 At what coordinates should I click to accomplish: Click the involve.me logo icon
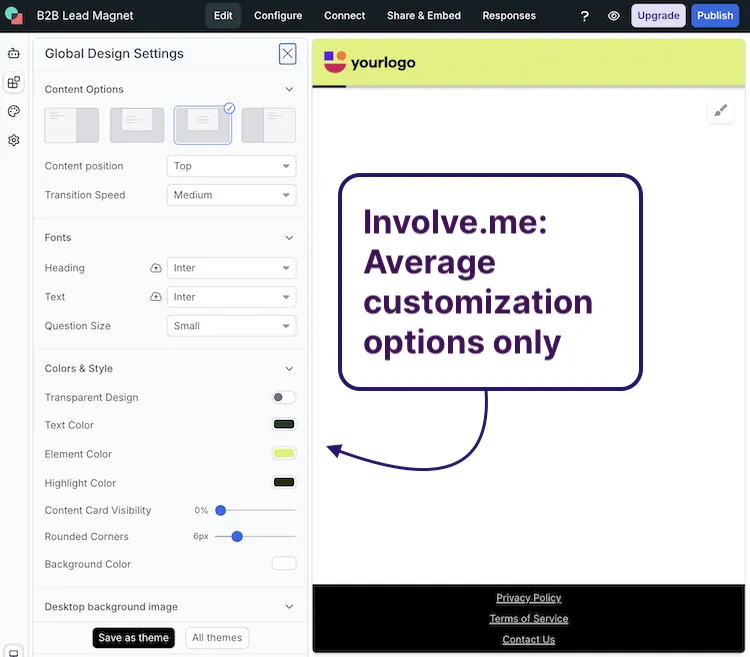[13, 15]
